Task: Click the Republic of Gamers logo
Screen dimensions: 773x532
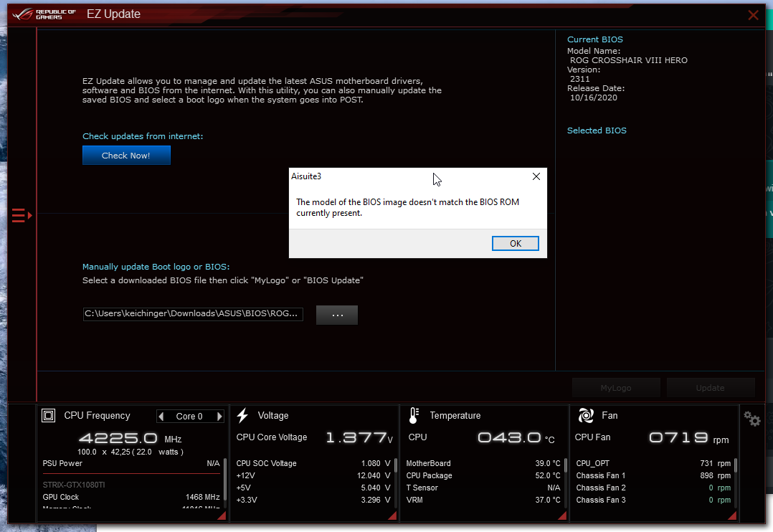Action: tap(44, 14)
